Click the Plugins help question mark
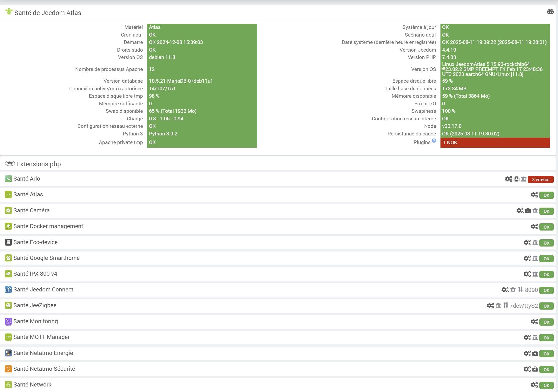The height and width of the screenshot is (392, 558). click(x=434, y=141)
